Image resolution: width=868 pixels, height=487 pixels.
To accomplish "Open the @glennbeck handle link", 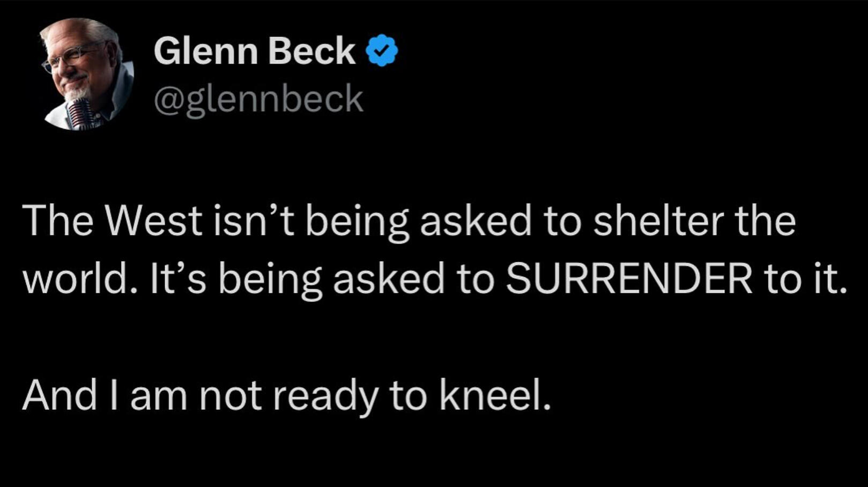I will [258, 99].
